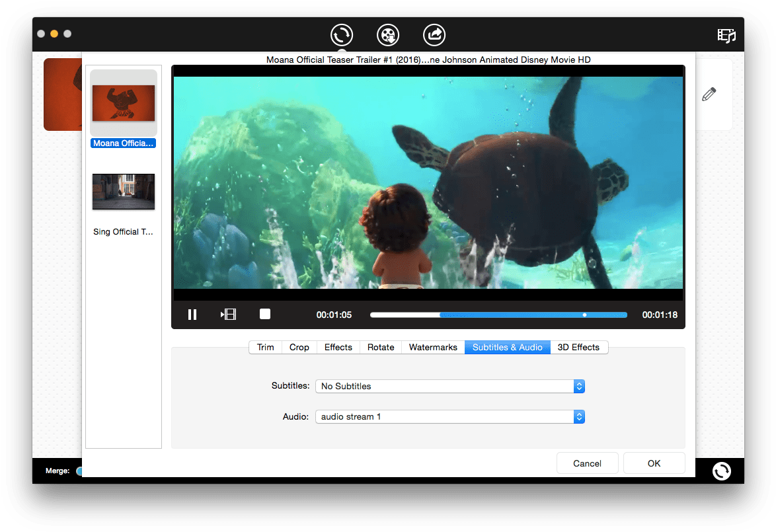Viewport: 776px width, 532px height.
Task: Select the Sing Official Trailer thumbnail
Action: (123, 192)
